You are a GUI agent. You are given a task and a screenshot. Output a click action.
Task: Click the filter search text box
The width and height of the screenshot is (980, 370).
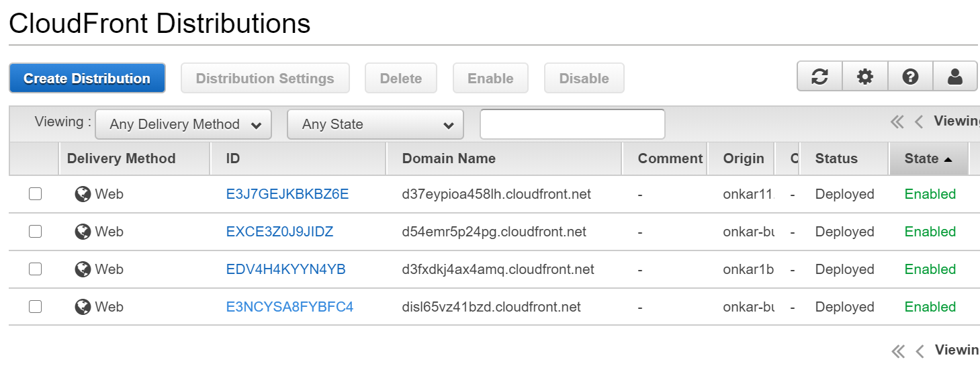[572, 124]
